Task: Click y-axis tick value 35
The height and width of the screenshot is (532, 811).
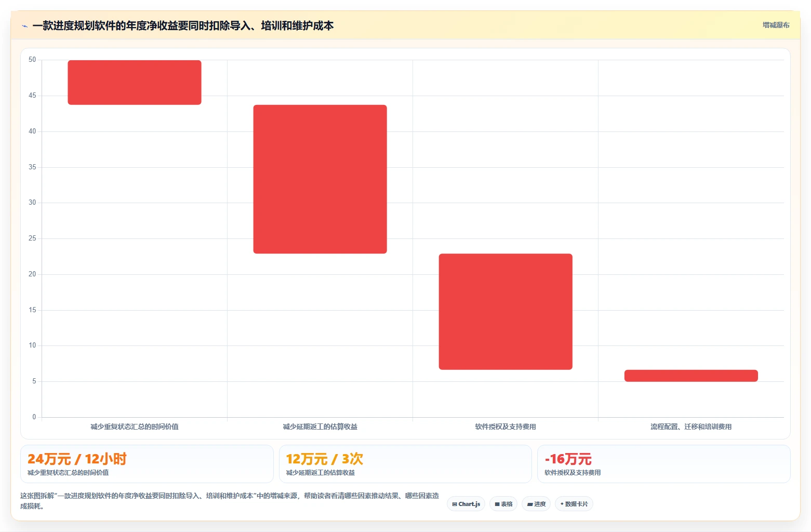Action: click(x=32, y=167)
